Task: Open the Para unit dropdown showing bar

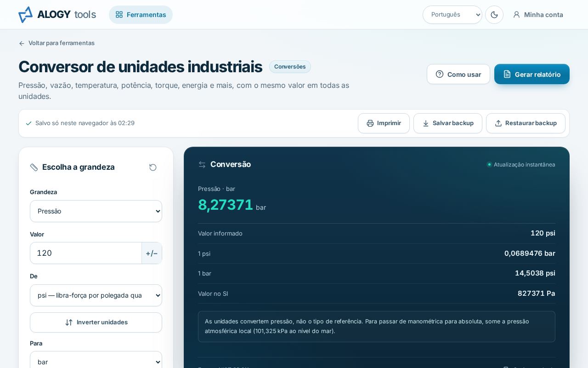Action: click(x=96, y=362)
